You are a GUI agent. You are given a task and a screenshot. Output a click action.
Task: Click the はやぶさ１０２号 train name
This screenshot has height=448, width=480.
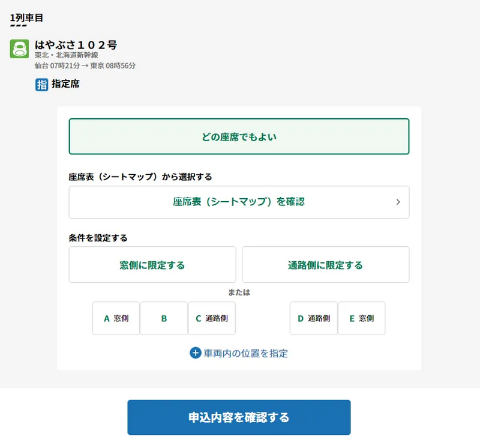76,45
